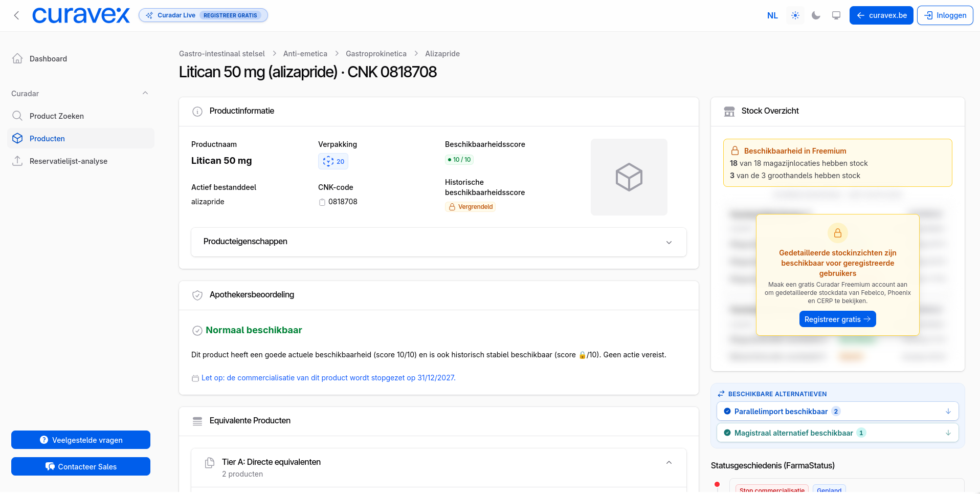
Task: Click the red timeline status dot
Action: point(717,484)
